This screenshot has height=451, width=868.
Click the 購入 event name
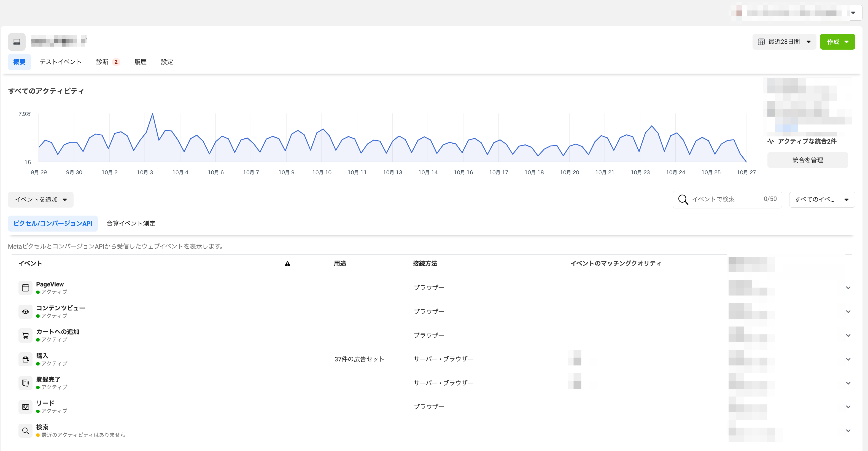[x=42, y=356]
